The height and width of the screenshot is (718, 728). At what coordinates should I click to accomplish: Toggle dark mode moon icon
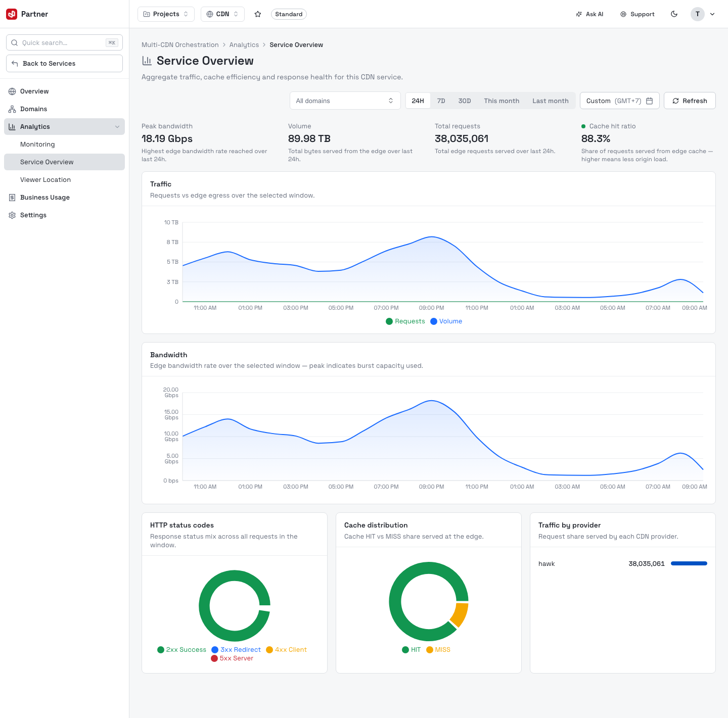(x=674, y=14)
